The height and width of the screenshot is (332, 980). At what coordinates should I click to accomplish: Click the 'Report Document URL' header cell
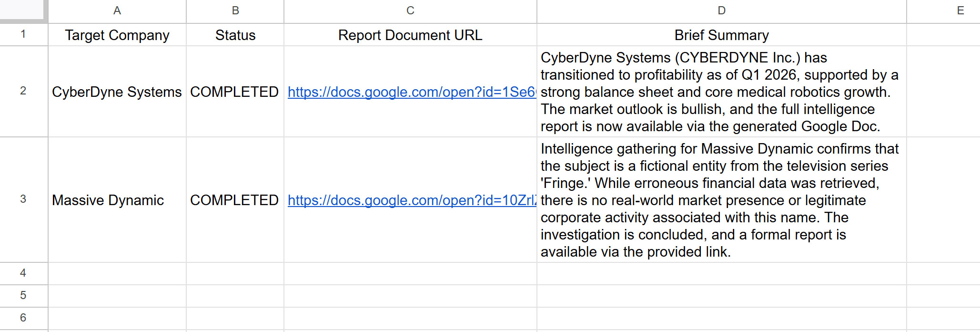click(410, 35)
